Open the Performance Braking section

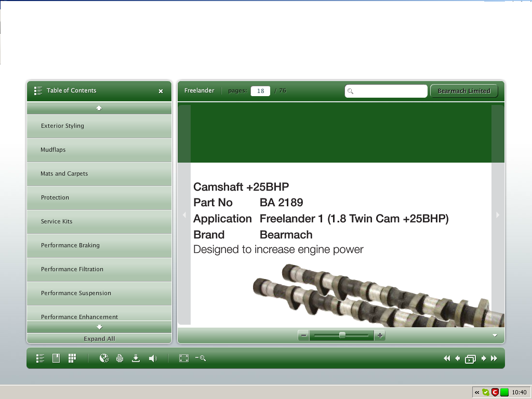[99, 246]
